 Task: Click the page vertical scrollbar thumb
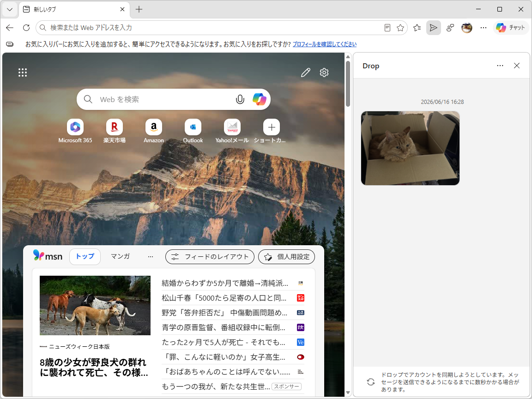click(x=348, y=84)
